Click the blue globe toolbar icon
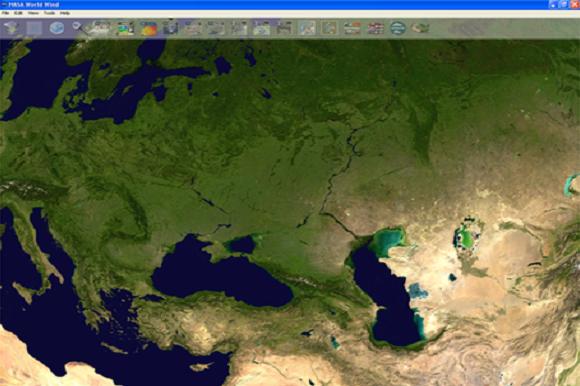Image resolution: width=580 pixels, height=386 pixels. [x=57, y=28]
